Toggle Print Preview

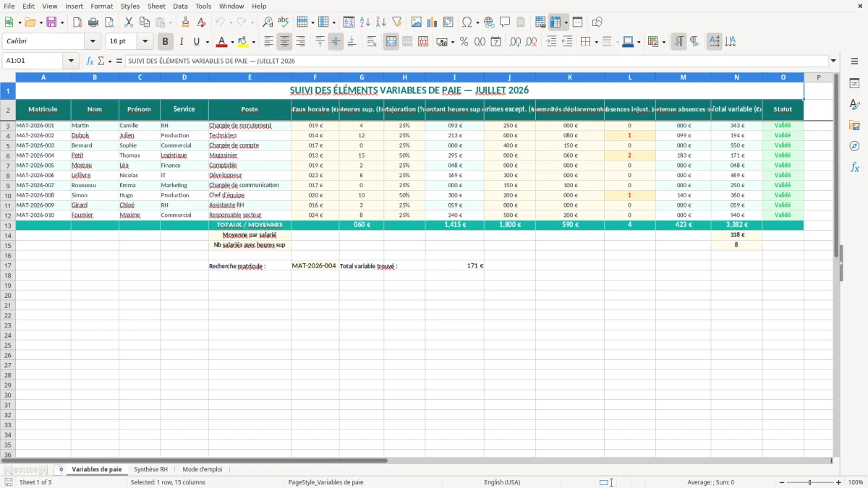(109, 22)
